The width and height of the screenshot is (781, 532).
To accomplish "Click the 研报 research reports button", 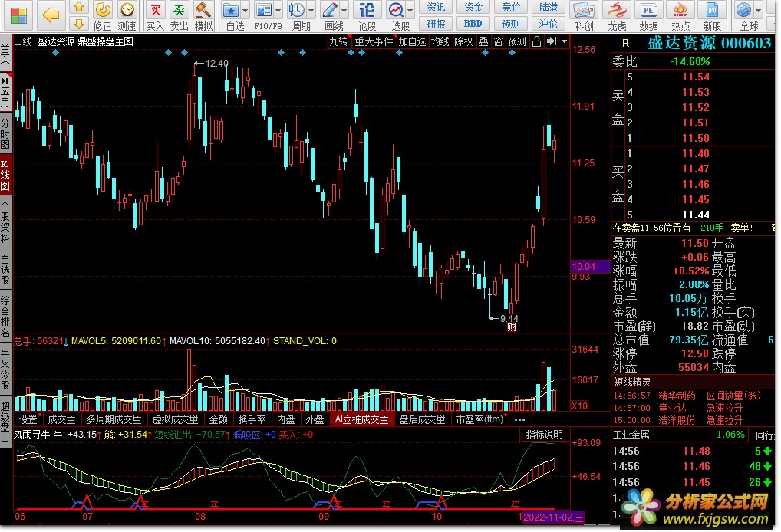I will pos(436,24).
